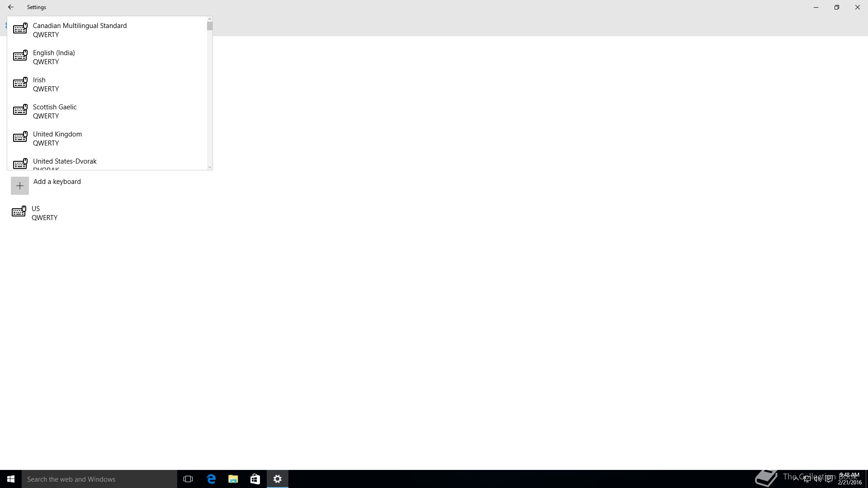Open File Explorer from the taskbar
The height and width of the screenshot is (488, 868).
233,479
